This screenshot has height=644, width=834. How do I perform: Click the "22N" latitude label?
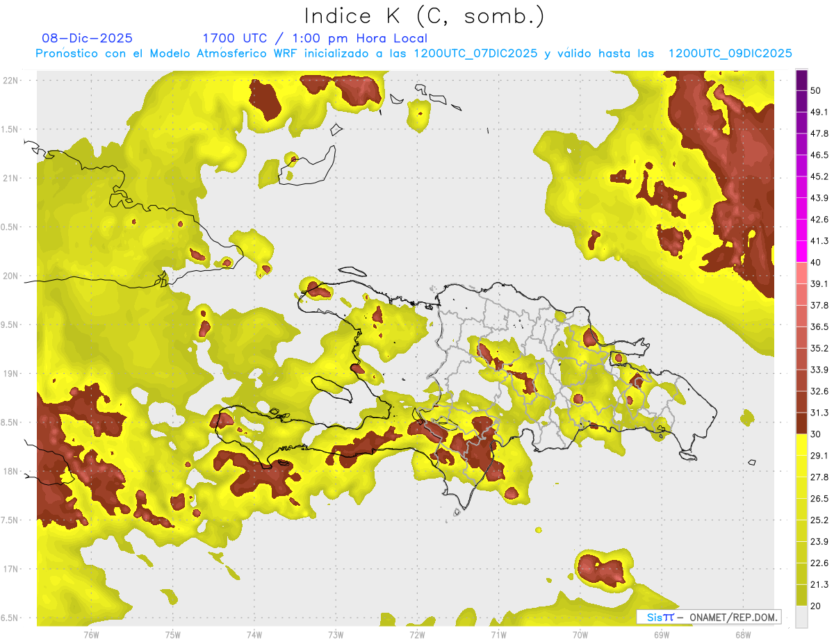11,81
